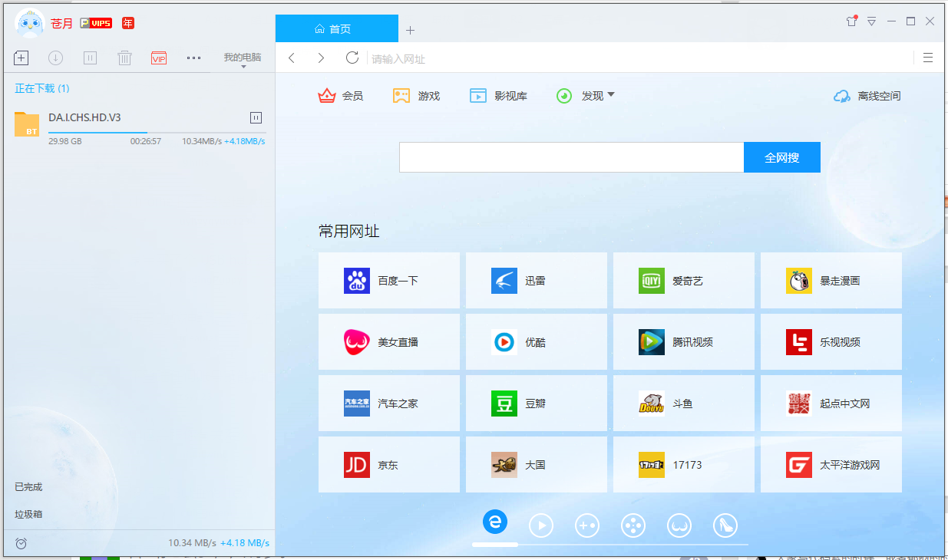Viewport: 948px width, 560px height.
Task: Click the DA.I.CHS.HD.V3 download progress bar
Action: (x=157, y=133)
